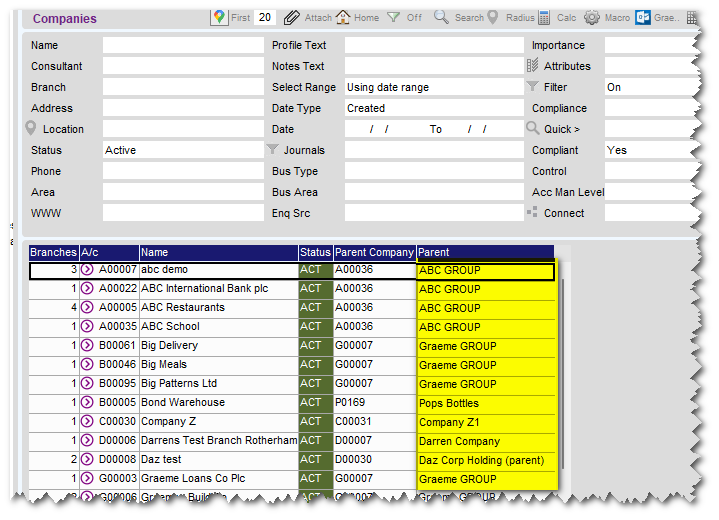Sort by the Parent Company column header
The height and width of the screenshot is (520, 719).
click(375, 252)
